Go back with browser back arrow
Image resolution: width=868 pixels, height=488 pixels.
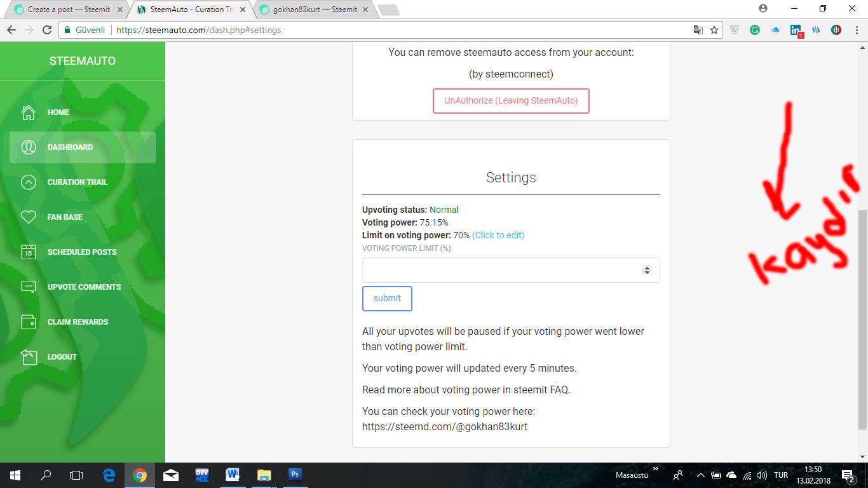coord(11,30)
